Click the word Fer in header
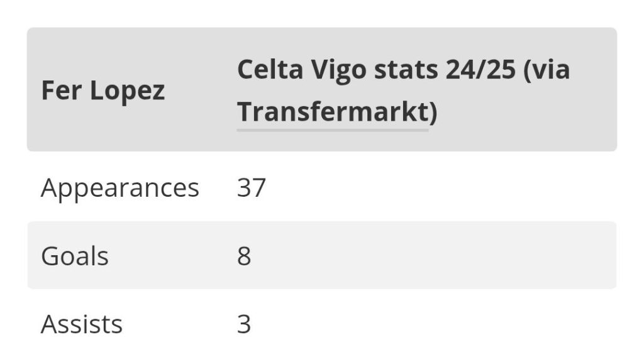Screen dimensions: 644x347 click(x=62, y=91)
